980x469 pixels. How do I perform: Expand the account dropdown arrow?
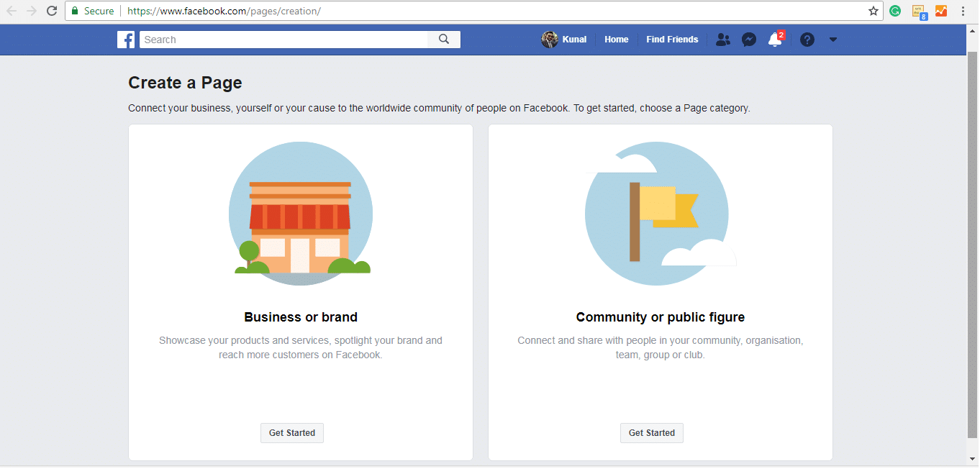coord(833,40)
